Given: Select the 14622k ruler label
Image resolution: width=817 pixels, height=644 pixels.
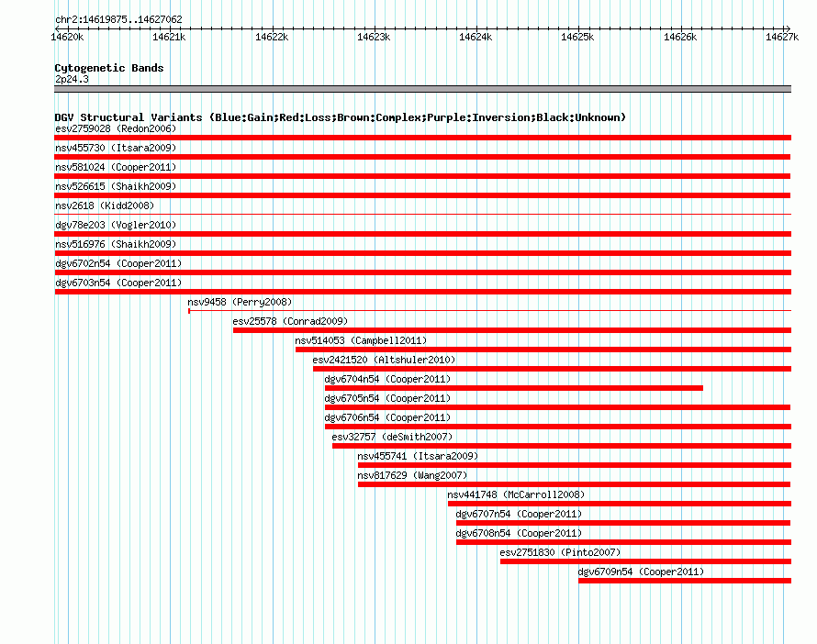Looking at the screenshot, I should (x=272, y=37).
